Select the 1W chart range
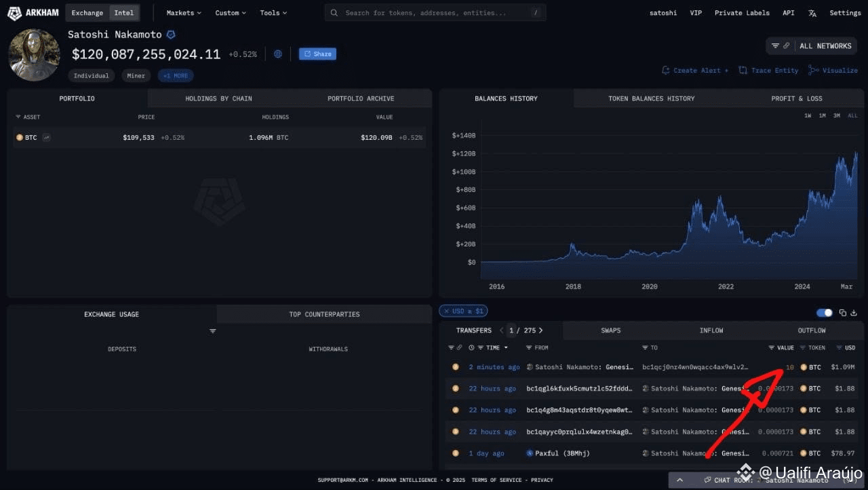 coord(808,116)
